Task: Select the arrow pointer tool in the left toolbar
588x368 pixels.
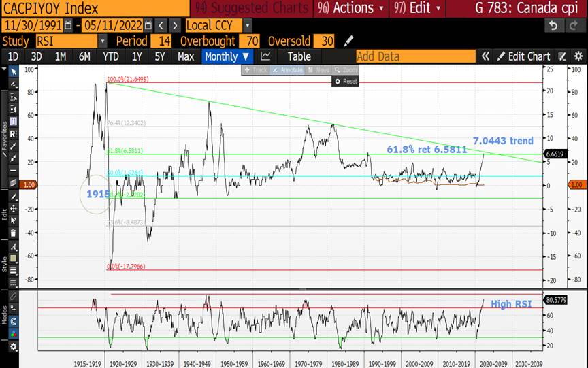Action: point(14,71)
